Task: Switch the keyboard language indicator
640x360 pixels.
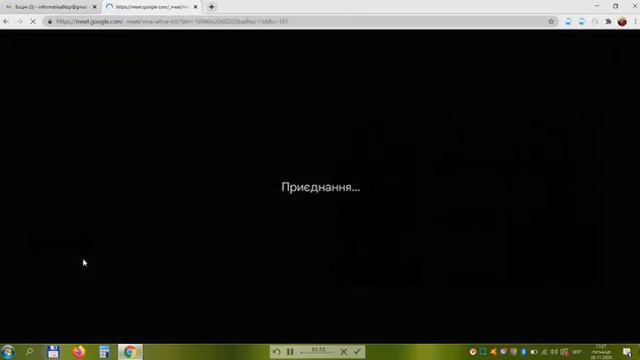Action: click(x=576, y=352)
